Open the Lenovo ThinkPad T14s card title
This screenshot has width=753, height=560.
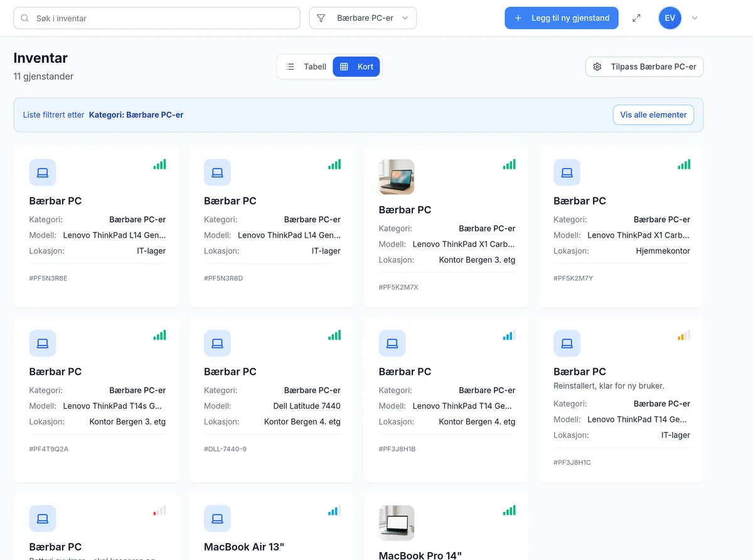point(55,371)
